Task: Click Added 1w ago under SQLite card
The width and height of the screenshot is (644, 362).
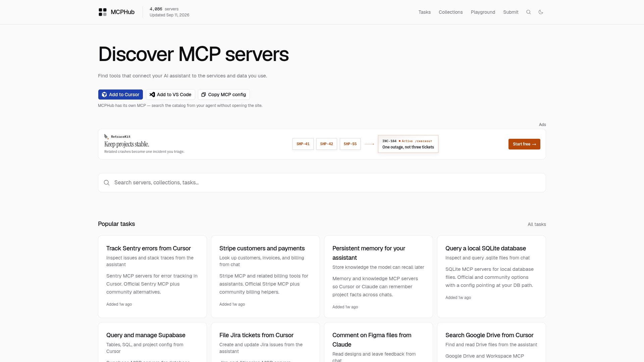Action: click(458, 298)
